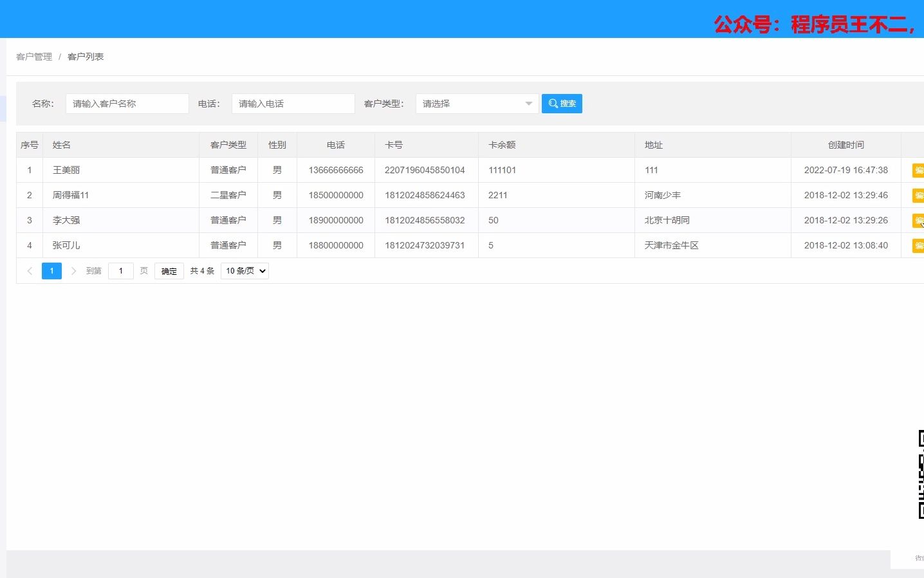Click creation time 2018-12-02 13:08:40
924x578 pixels.
point(846,245)
